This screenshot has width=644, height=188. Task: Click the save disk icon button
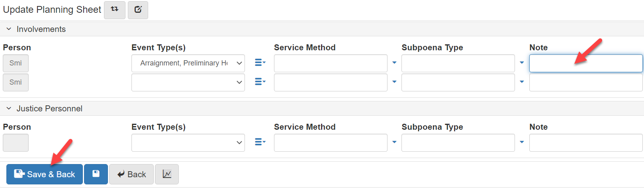click(96, 174)
